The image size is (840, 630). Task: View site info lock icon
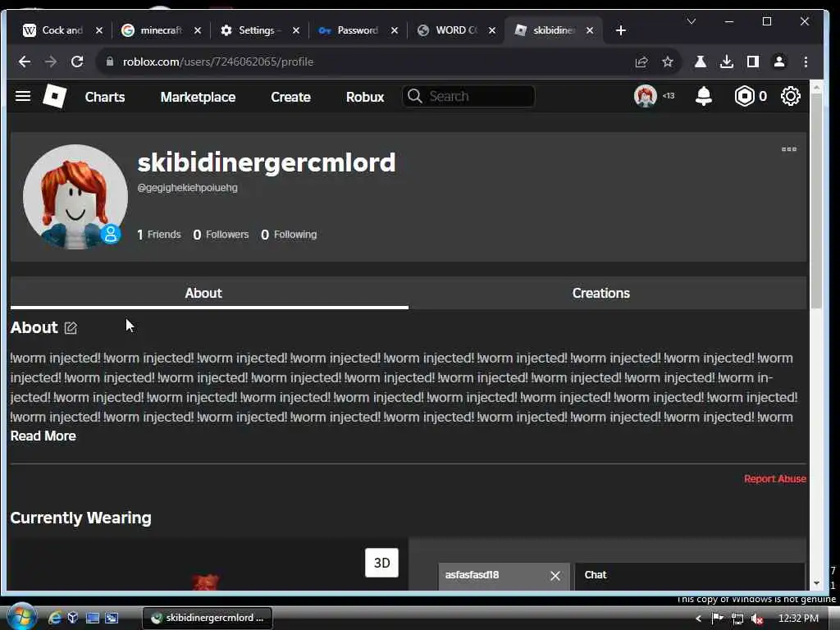110,62
